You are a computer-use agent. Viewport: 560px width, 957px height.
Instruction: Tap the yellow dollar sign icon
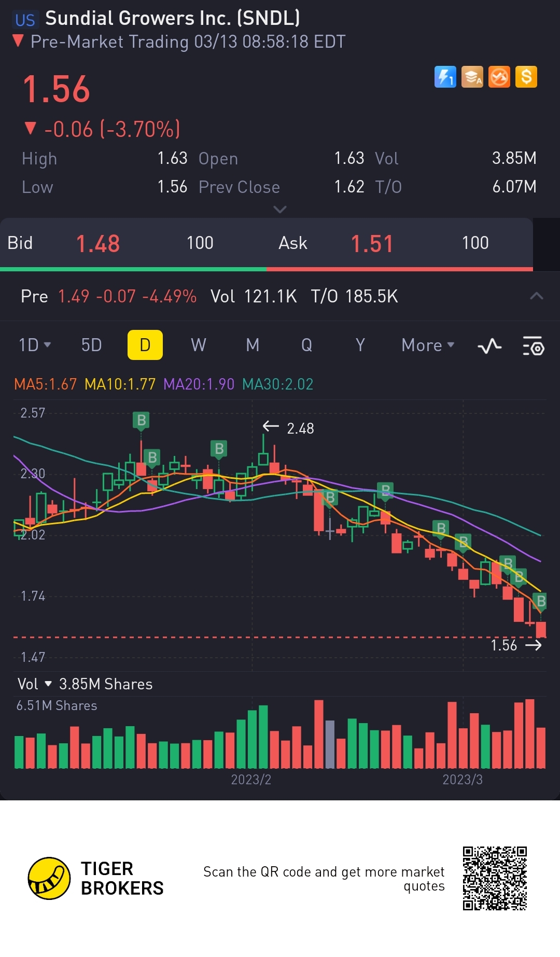(x=526, y=77)
